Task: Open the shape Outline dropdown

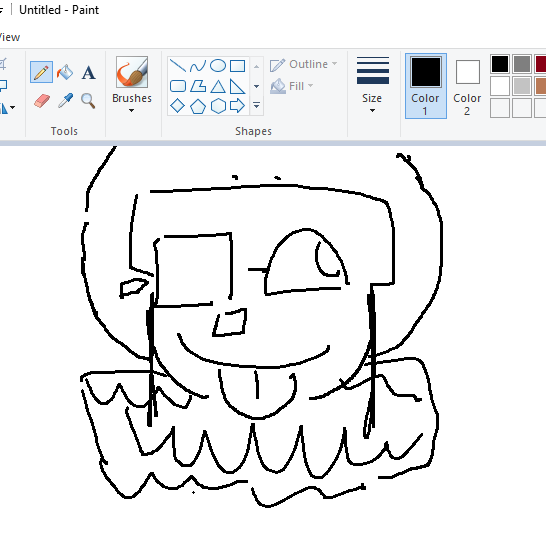Action: click(304, 64)
